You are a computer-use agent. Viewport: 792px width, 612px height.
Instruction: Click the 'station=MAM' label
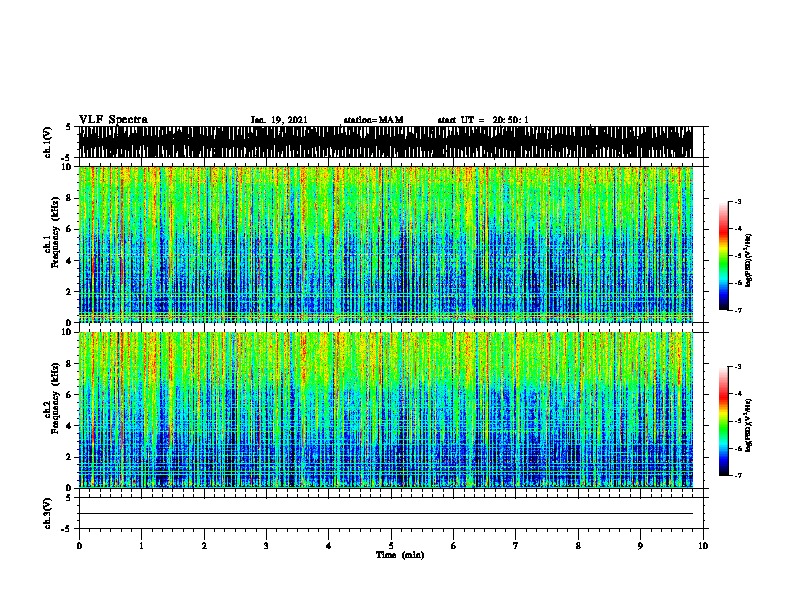(373, 120)
